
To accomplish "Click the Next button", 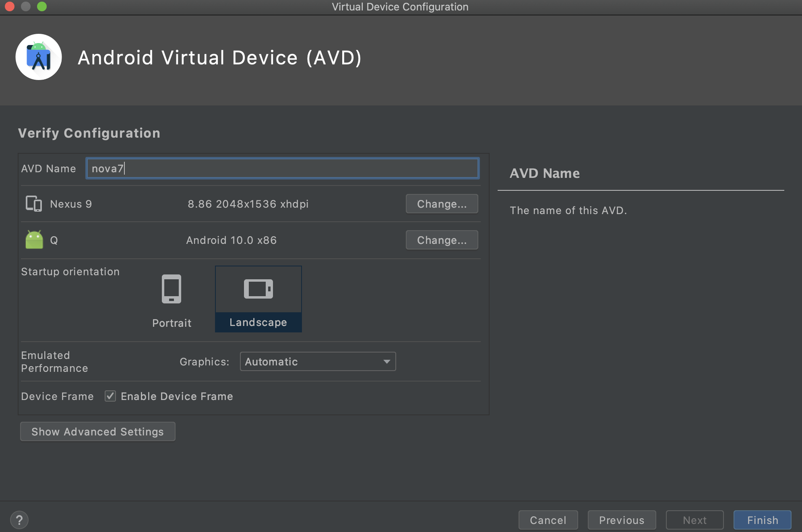I will pyautogui.click(x=695, y=520).
